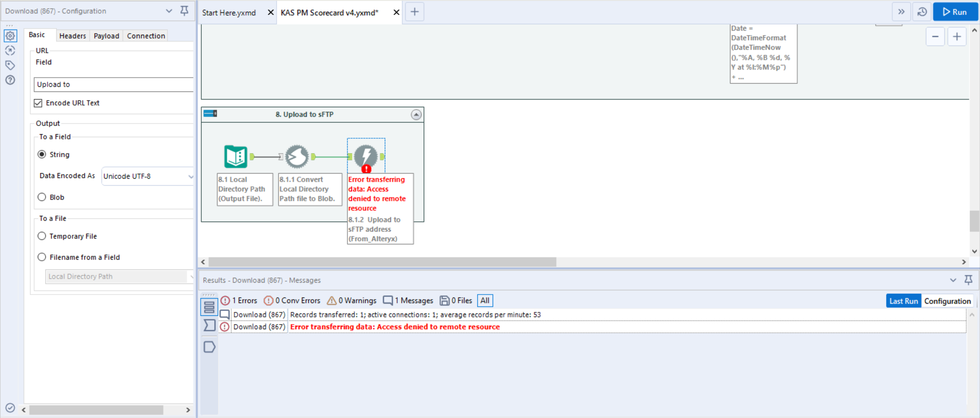Pin the Configuration panel

(x=184, y=11)
